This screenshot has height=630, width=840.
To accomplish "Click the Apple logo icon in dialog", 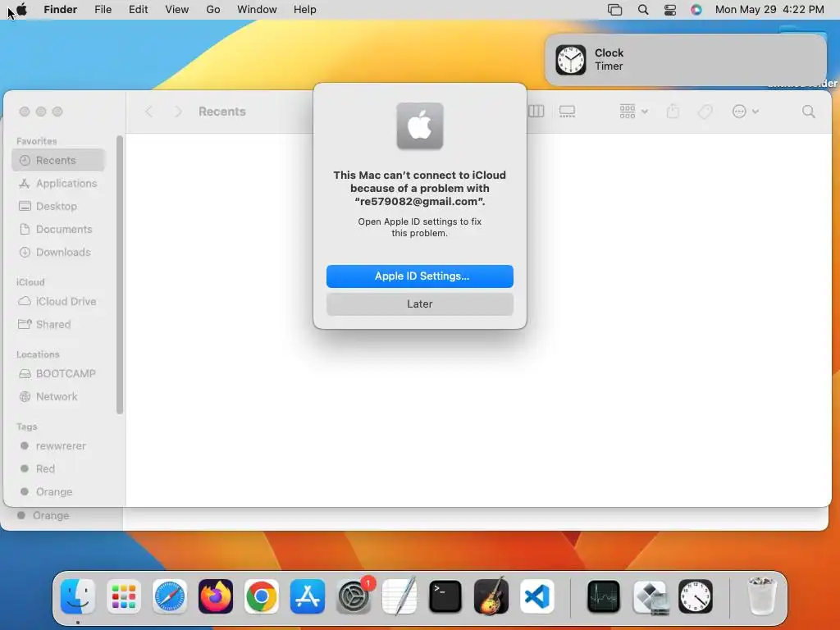I will tap(419, 126).
